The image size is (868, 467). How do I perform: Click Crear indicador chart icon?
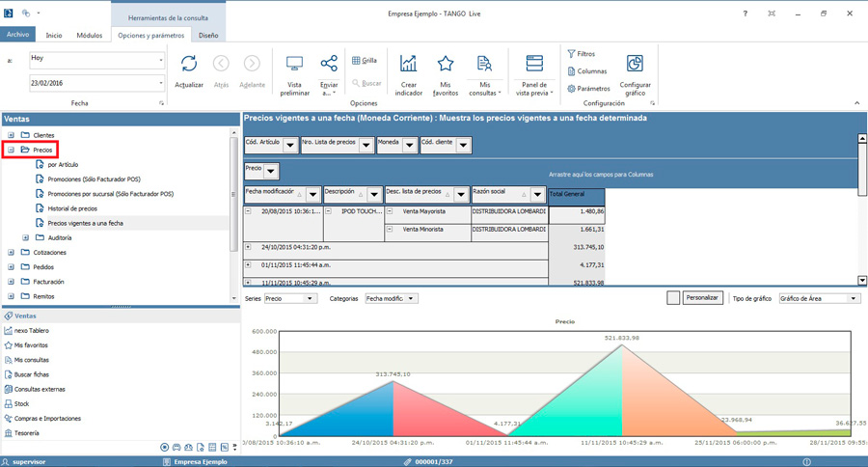coord(409,64)
